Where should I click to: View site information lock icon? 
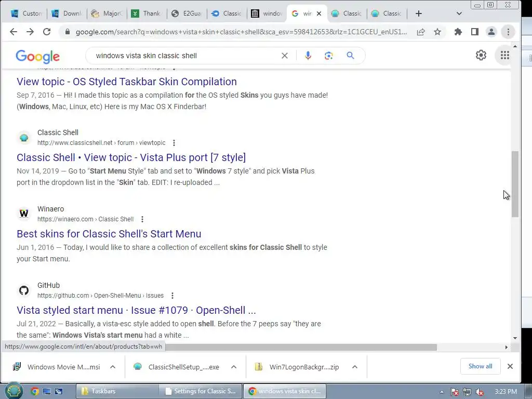pos(67,32)
